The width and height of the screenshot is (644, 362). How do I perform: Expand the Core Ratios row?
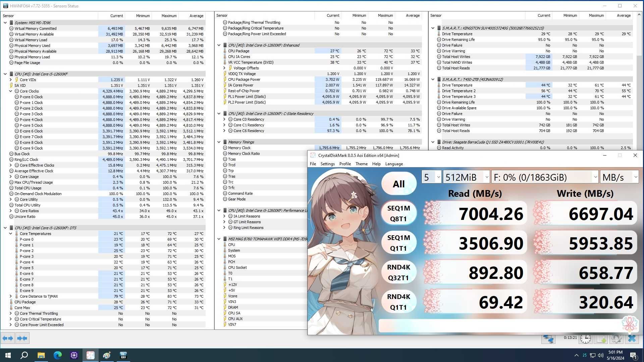coord(10,211)
